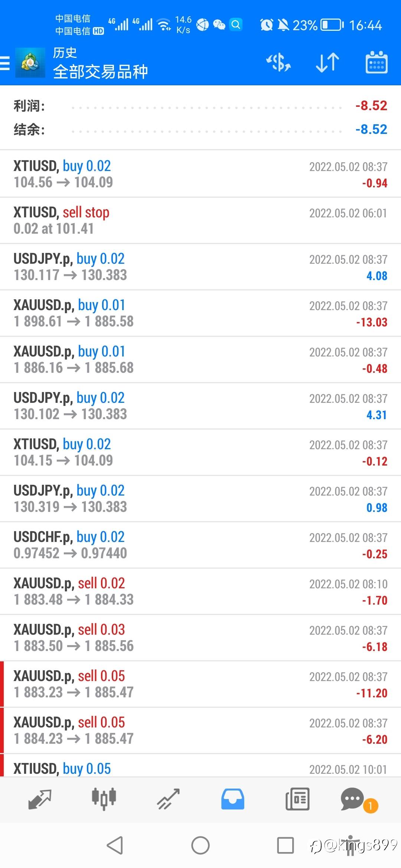Tap the sort arrows icon
Image resolution: width=401 pixels, height=868 pixels.
click(x=327, y=62)
